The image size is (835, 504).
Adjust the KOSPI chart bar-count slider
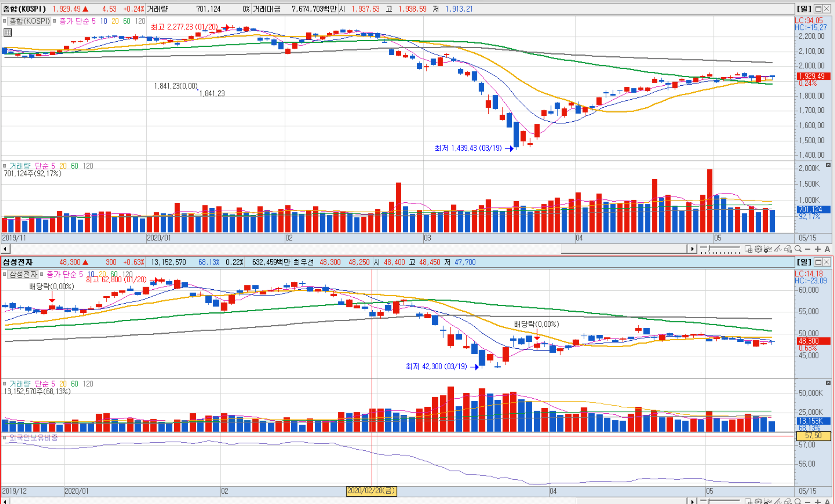709,248
